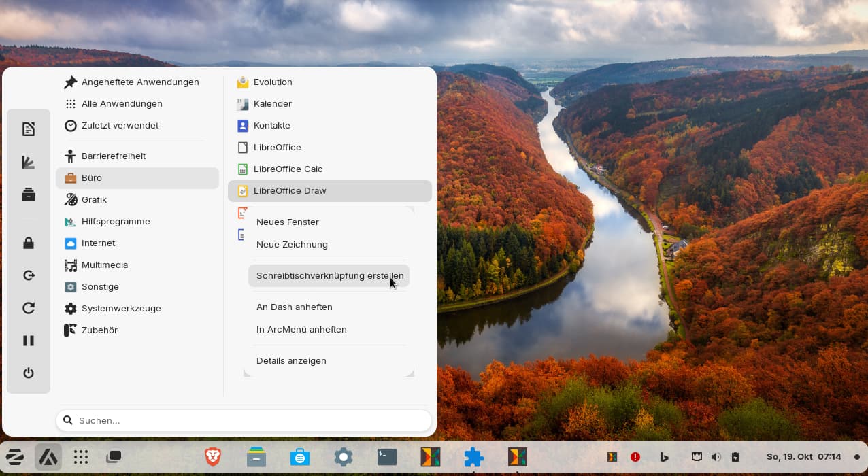Open Brave browser from the taskbar

click(x=213, y=457)
